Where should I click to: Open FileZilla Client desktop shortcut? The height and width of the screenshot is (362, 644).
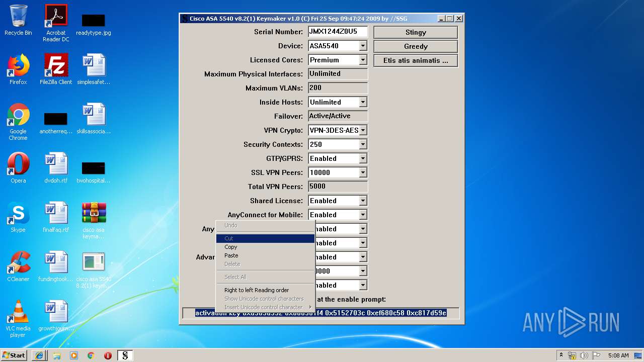coord(56,69)
